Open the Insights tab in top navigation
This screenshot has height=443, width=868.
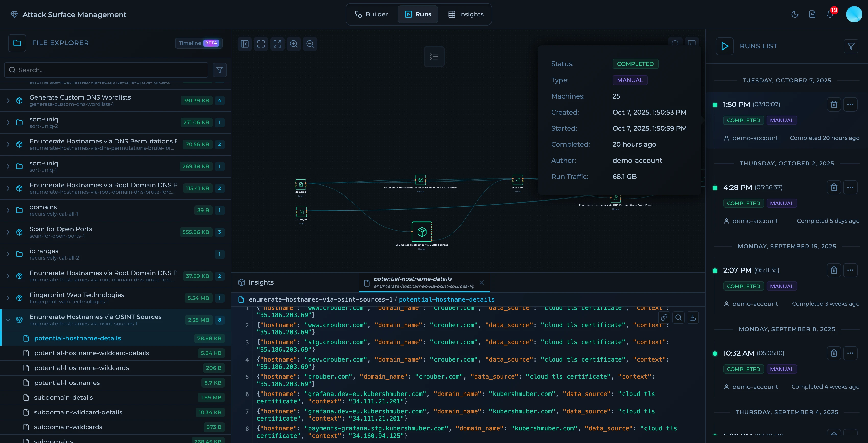click(x=466, y=14)
